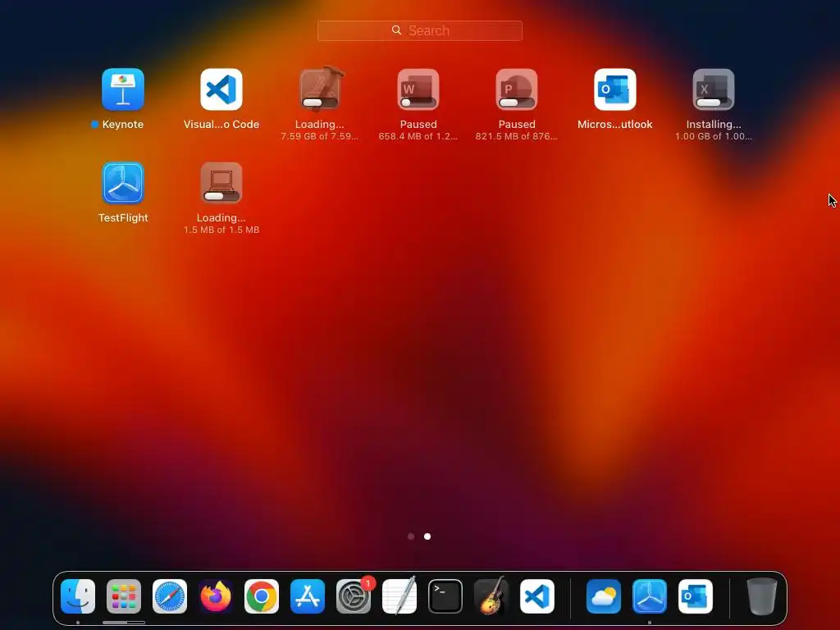Viewport: 840px width, 630px height.
Task: Click the Word download progress bar
Action: click(418, 103)
